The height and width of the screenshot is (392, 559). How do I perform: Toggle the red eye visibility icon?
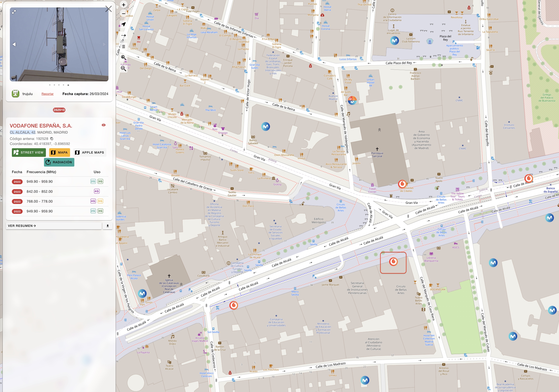(104, 125)
